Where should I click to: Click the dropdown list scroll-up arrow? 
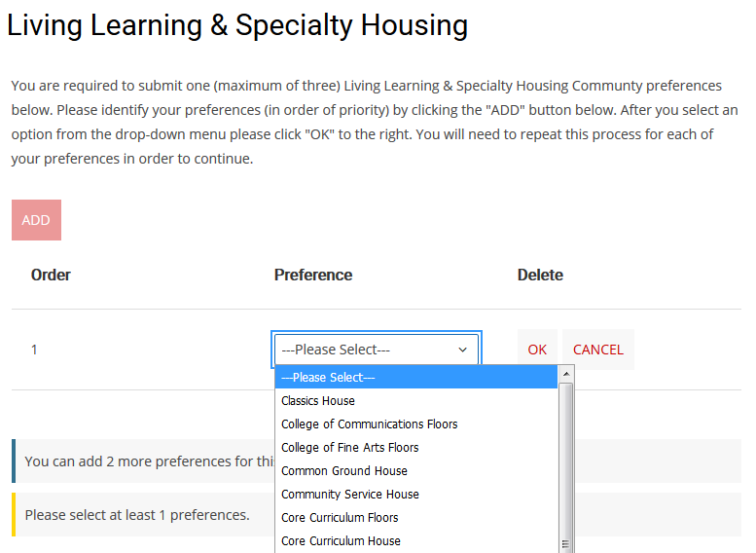click(566, 374)
